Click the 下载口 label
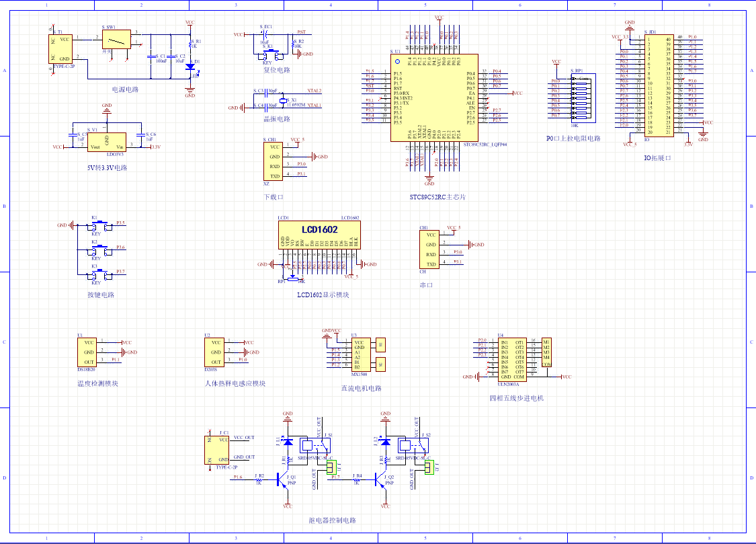 [274, 197]
